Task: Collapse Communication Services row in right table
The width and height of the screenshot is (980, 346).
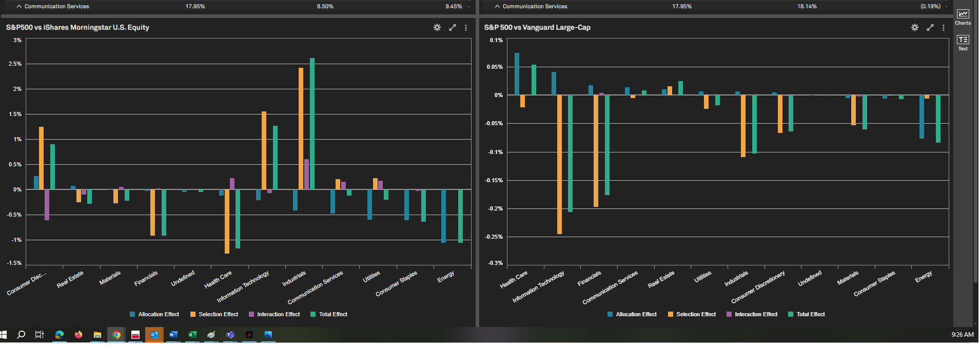Action: click(x=497, y=7)
